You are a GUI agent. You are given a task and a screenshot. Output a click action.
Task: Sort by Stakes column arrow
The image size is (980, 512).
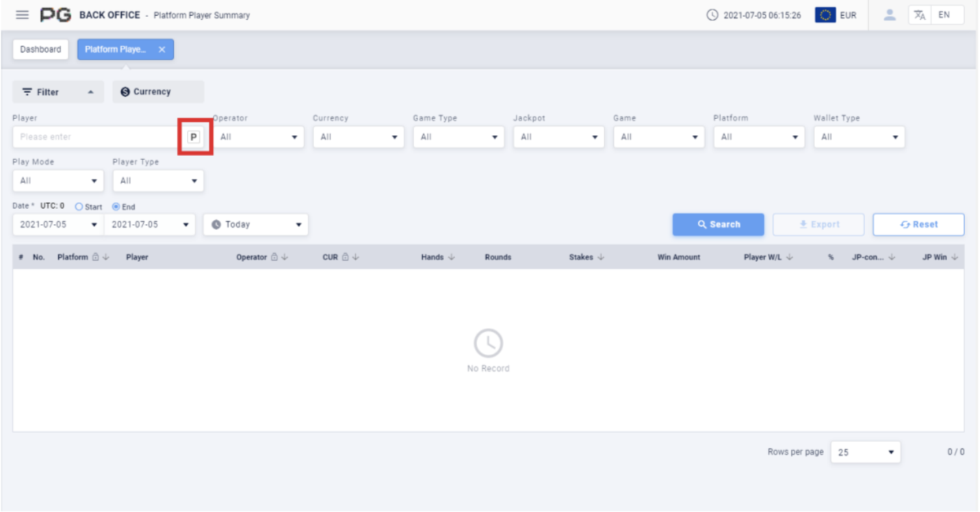click(x=601, y=257)
